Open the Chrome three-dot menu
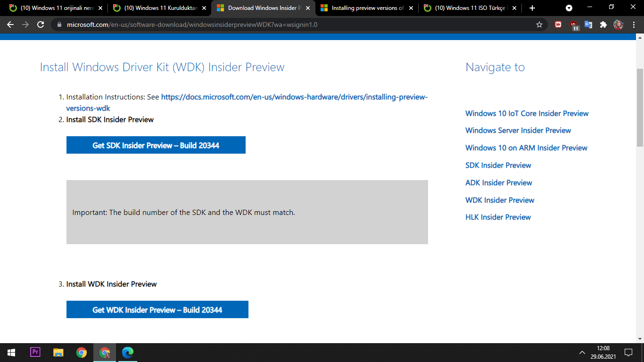Image resolution: width=644 pixels, height=362 pixels. coord(633,25)
